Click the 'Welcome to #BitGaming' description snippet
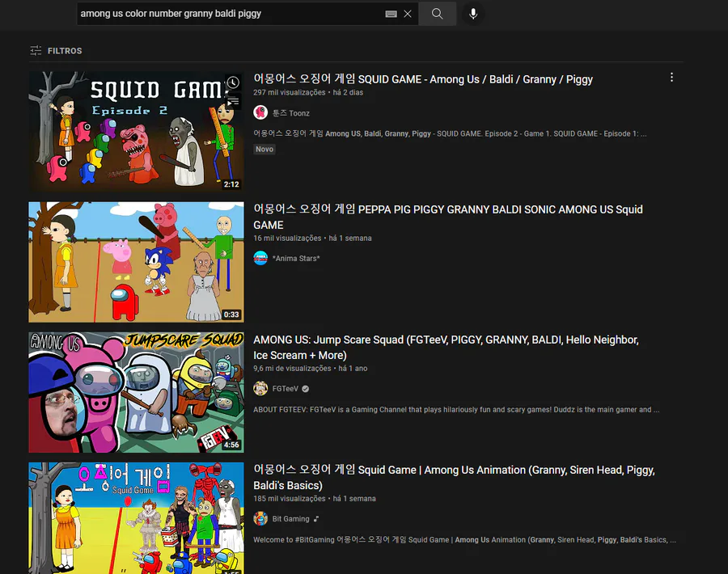The image size is (728, 574). pyautogui.click(x=464, y=540)
